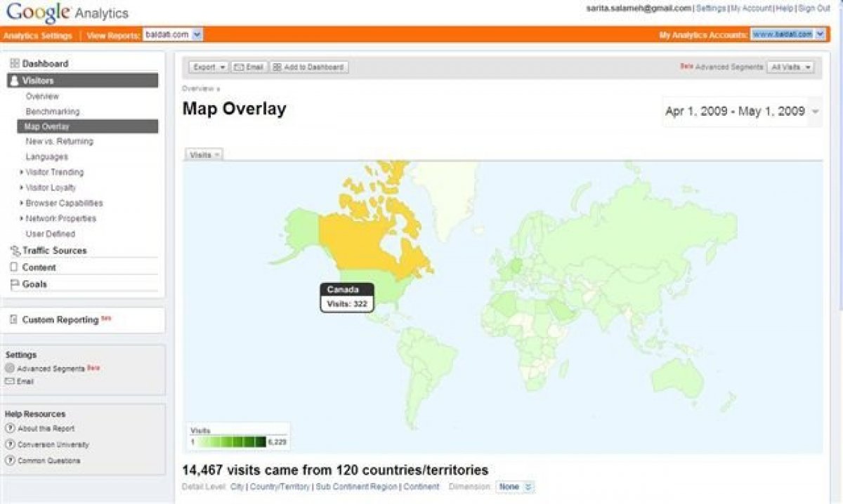The width and height of the screenshot is (843, 504).
Task: Click the Settings link in header
Action: pos(711,8)
